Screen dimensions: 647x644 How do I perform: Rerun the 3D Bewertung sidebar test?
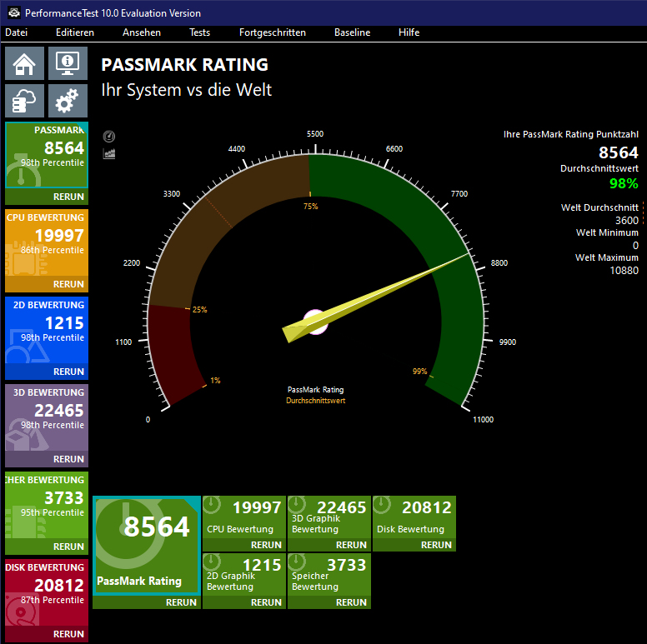tap(68, 459)
